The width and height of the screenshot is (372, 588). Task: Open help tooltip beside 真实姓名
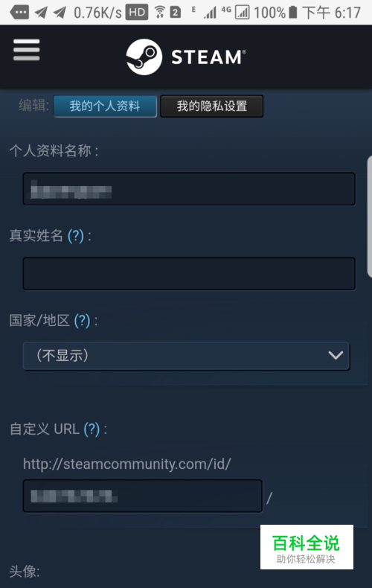tap(76, 236)
